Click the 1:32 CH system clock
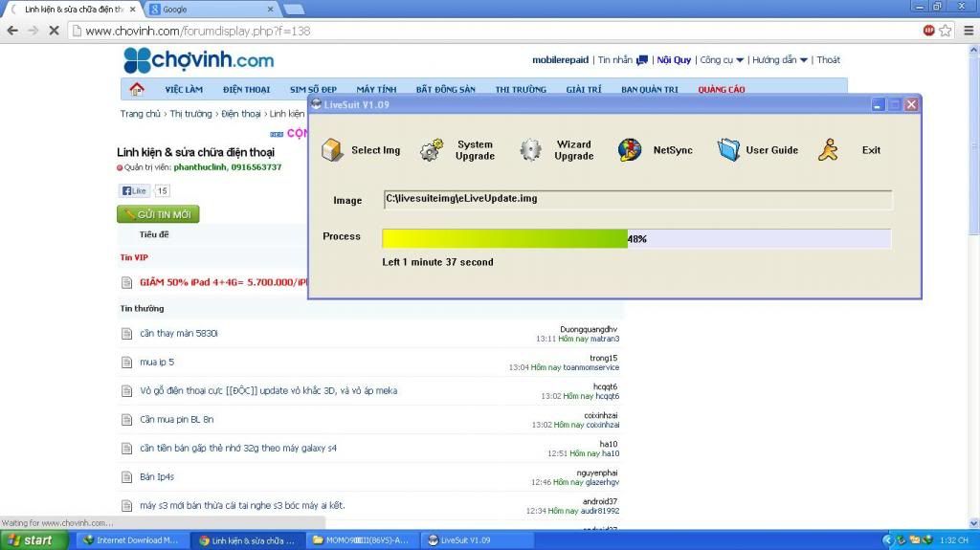This screenshot has width=980, height=550. tap(954, 540)
